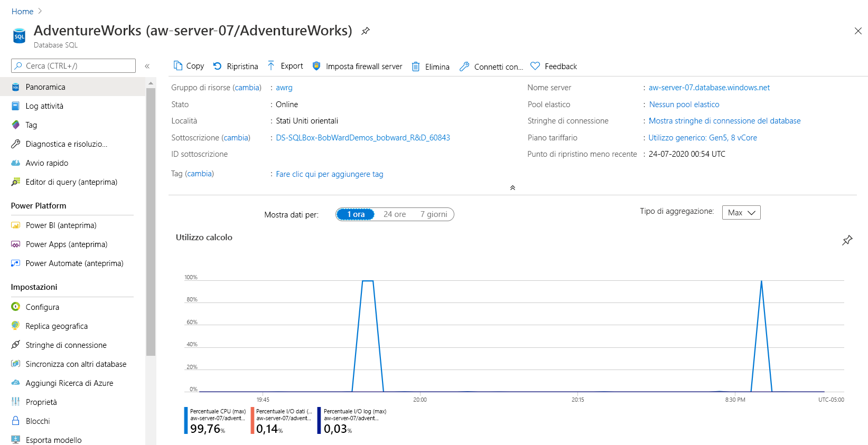868x445 pixels.
Task: Select the 24 ore time range
Action: (395, 214)
